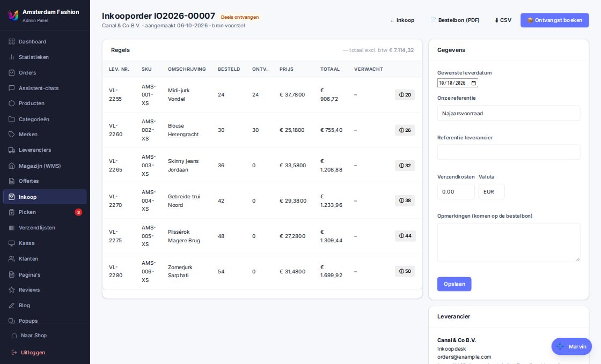601x364 pixels.
Task: Click the Statistieken bar chart icon
Action: [11, 57]
